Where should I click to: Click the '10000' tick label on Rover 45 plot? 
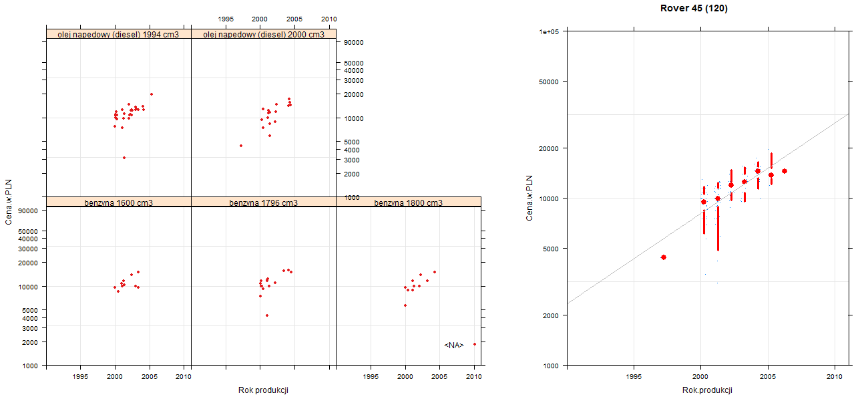[x=549, y=198]
